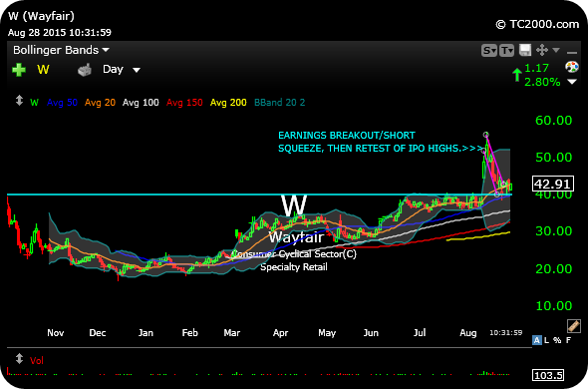Click the Mar date axis label
The width and height of the screenshot is (588, 389).
point(232,333)
